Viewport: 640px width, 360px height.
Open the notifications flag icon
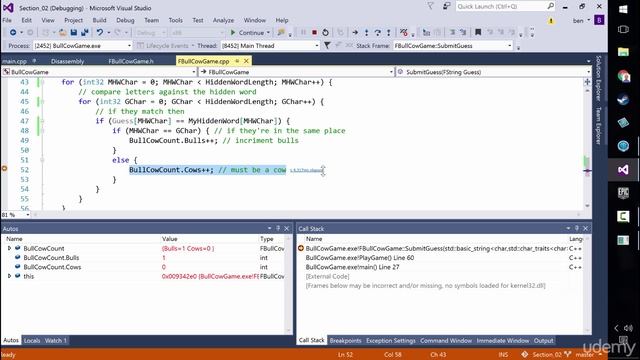[430, 6]
